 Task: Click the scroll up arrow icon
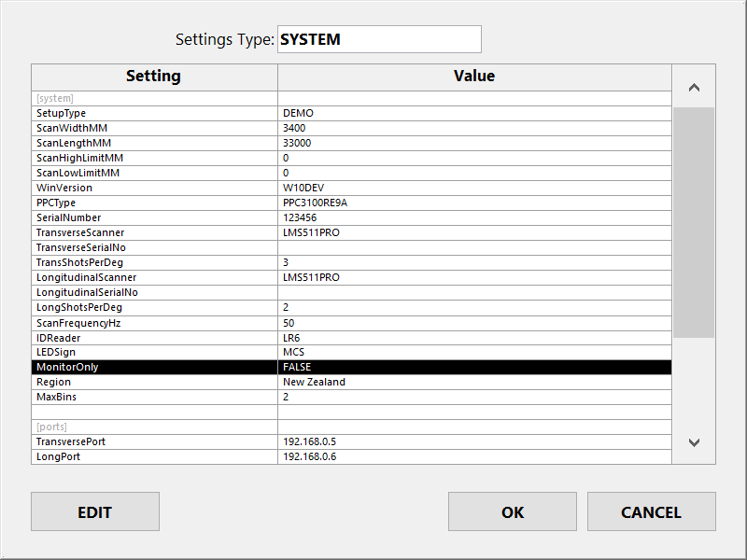pyautogui.click(x=694, y=88)
